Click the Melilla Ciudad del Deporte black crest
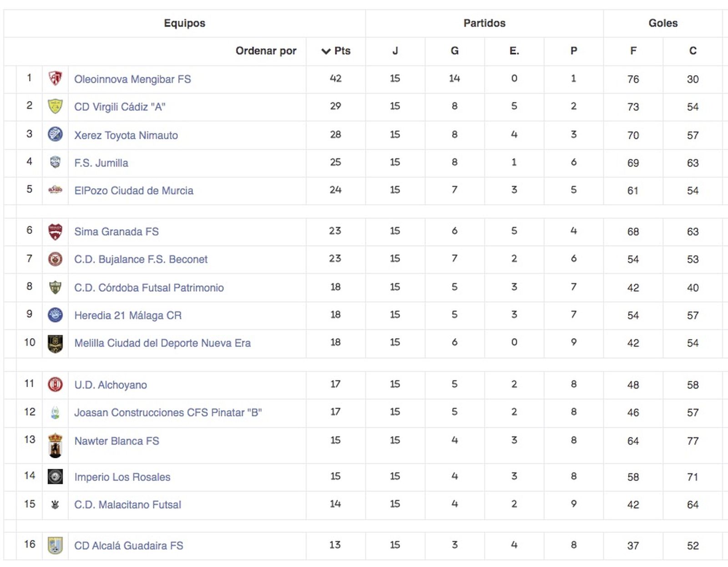This screenshot has height=567, width=728. 55,344
